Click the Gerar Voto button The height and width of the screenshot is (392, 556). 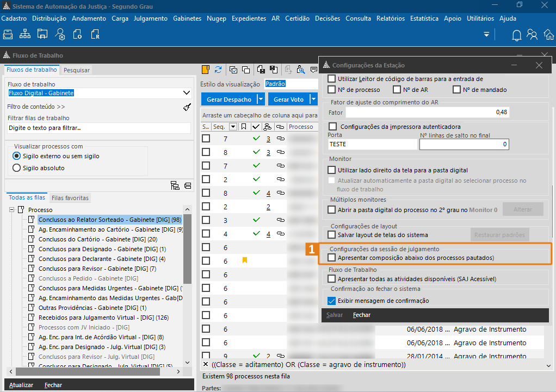pos(289,99)
